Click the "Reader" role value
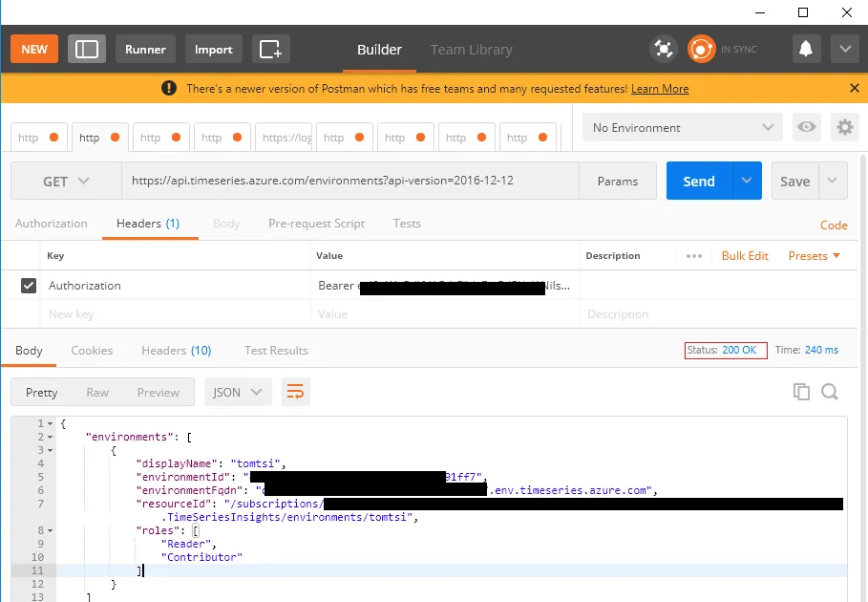Viewport: 868px width, 602px height. click(x=186, y=544)
